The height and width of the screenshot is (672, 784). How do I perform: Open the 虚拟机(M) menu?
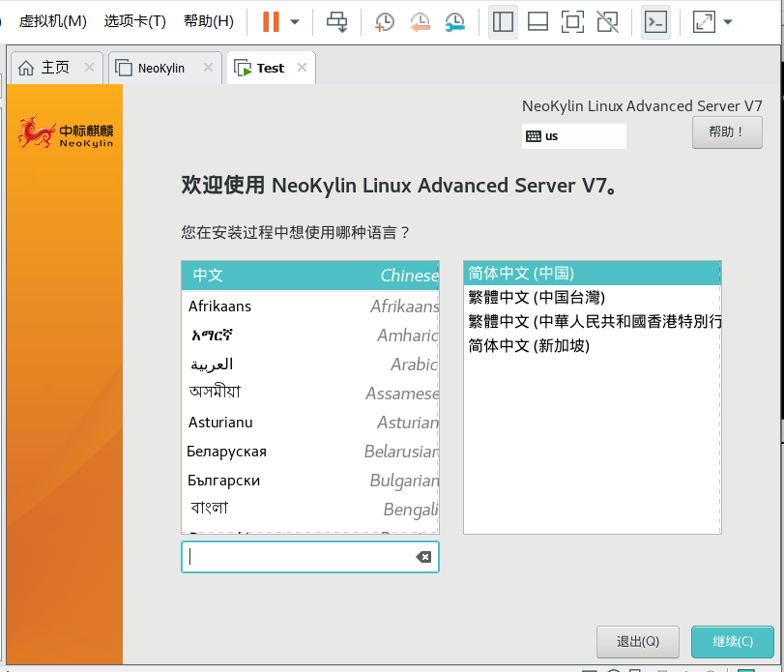(52, 21)
